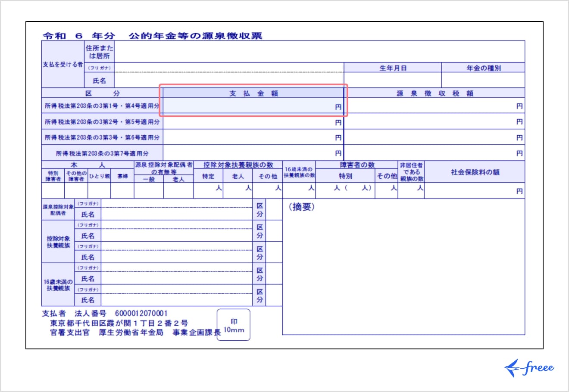Mark the empty cell under 特別障害者
The width and height of the screenshot is (569, 392).
coord(53,190)
